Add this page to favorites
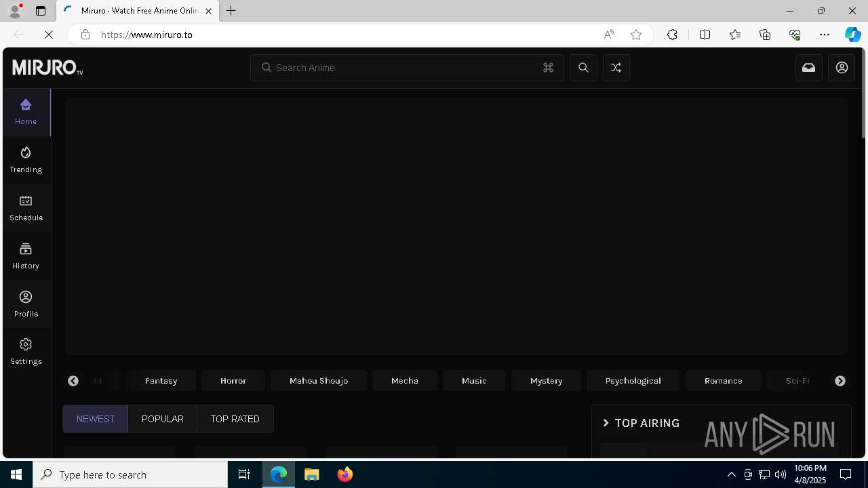 [636, 35]
